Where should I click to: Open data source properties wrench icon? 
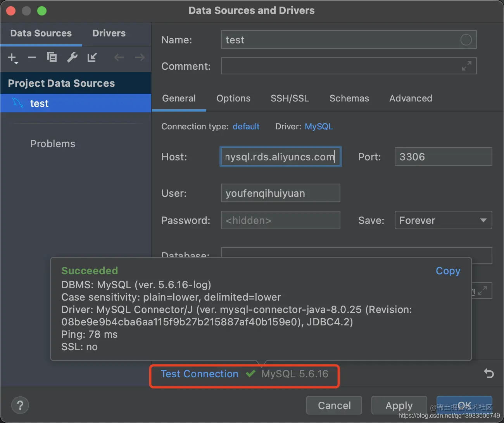point(72,57)
